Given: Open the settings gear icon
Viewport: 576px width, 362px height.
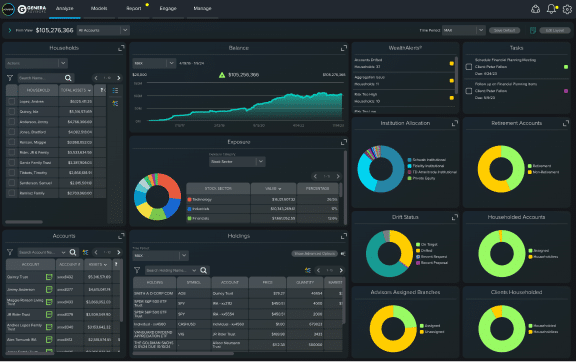Looking at the screenshot, I should 567,9.
